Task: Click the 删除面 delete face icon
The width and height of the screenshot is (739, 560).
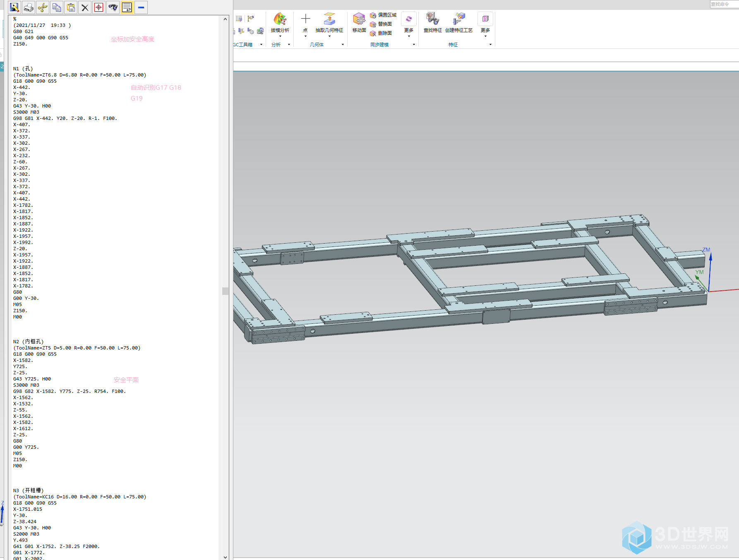Action: (x=373, y=34)
